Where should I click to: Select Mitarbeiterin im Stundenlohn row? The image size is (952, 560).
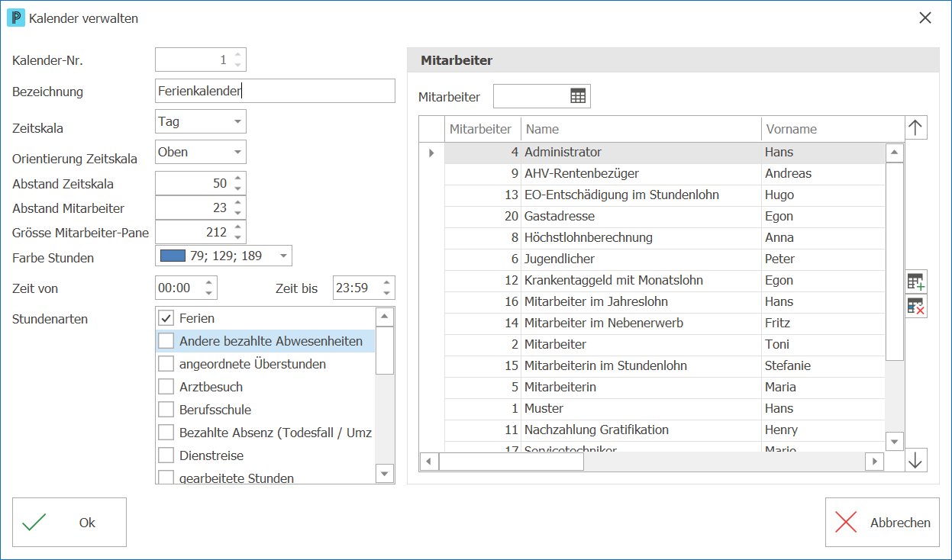coord(664,365)
